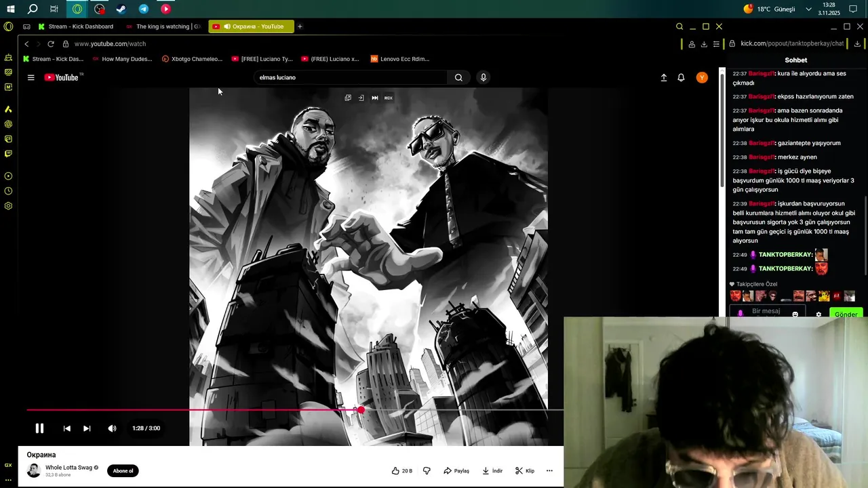
Task: Create a clip with Klip button
Action: coord(525,471)
